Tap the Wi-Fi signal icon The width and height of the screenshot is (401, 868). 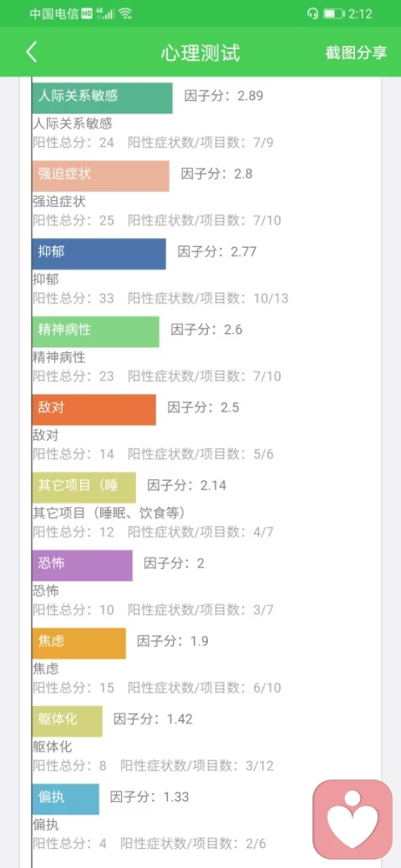(125, 14)
